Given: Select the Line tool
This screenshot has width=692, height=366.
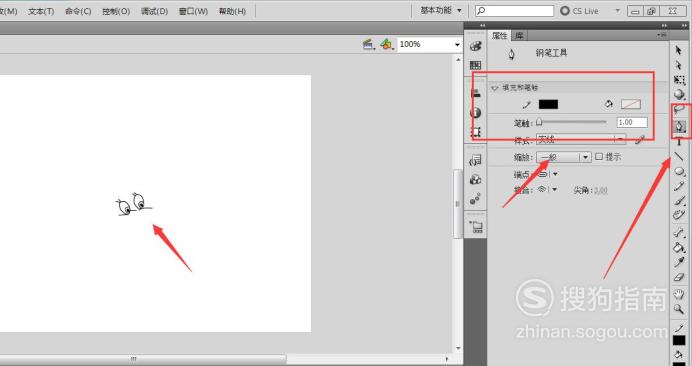Looking at the screenshot, I should point(679,156).
